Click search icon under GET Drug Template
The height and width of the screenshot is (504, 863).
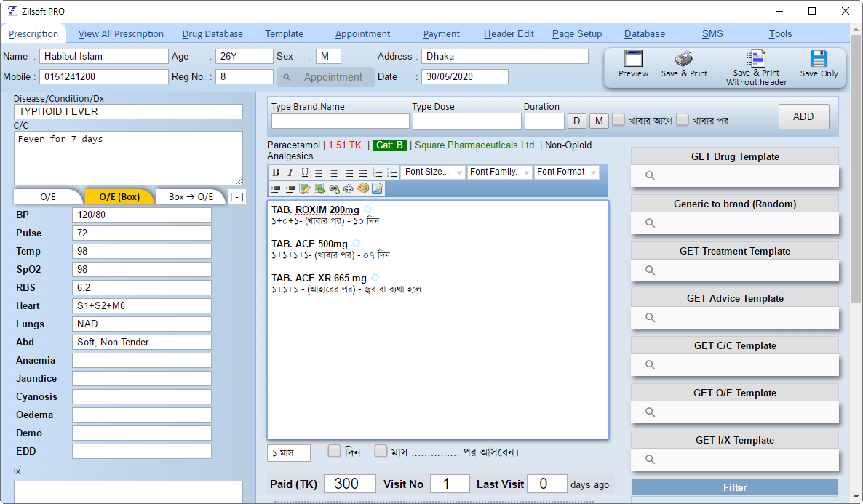point(650,176)
